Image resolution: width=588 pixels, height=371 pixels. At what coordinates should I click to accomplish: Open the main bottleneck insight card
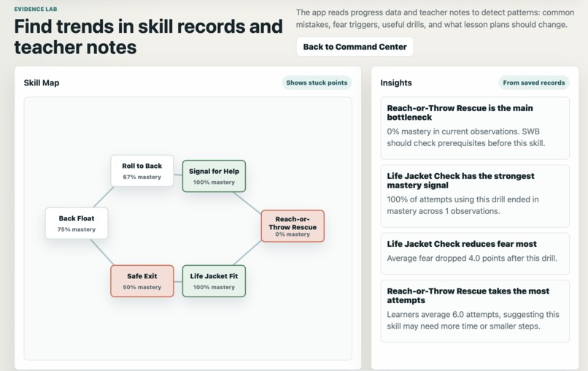click(475, 128)
